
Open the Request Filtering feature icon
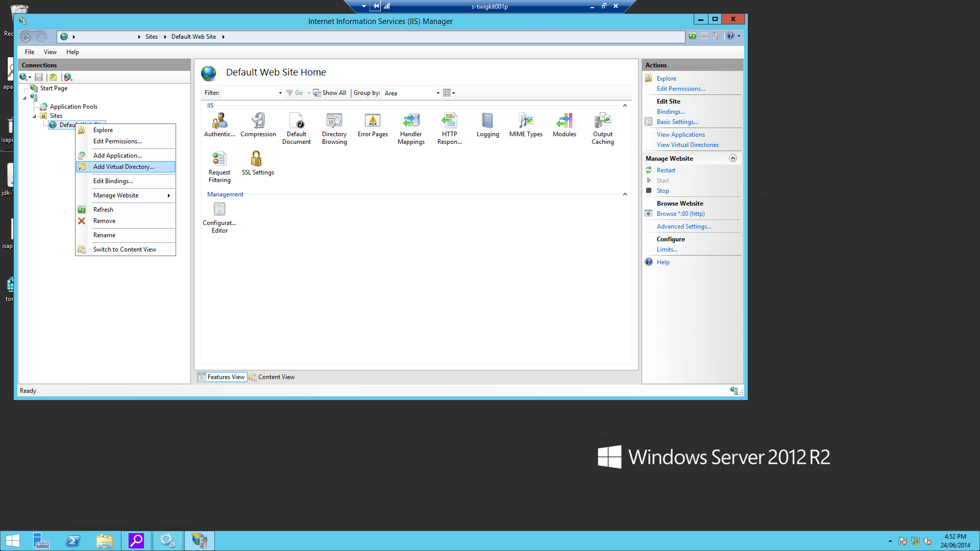point(219,166)
